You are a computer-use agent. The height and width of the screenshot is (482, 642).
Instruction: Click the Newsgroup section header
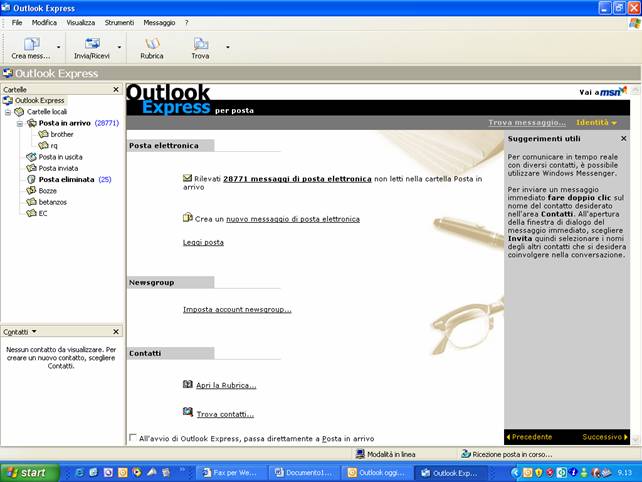(x=170, y=283)
